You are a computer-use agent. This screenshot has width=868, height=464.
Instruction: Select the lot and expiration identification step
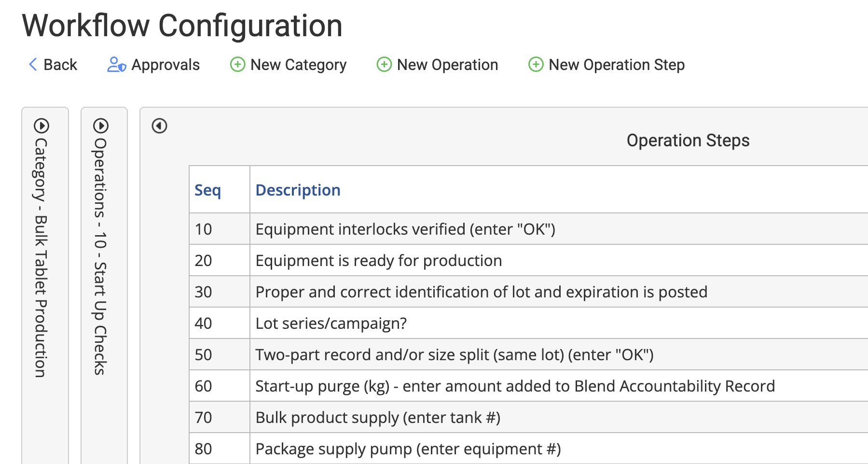(x=481, y=292)
